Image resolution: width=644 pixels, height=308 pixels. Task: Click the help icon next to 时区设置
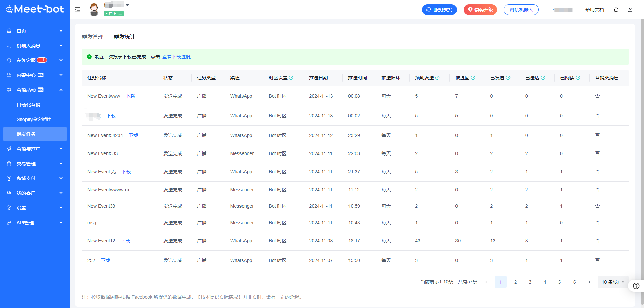[x=291, y=78]
